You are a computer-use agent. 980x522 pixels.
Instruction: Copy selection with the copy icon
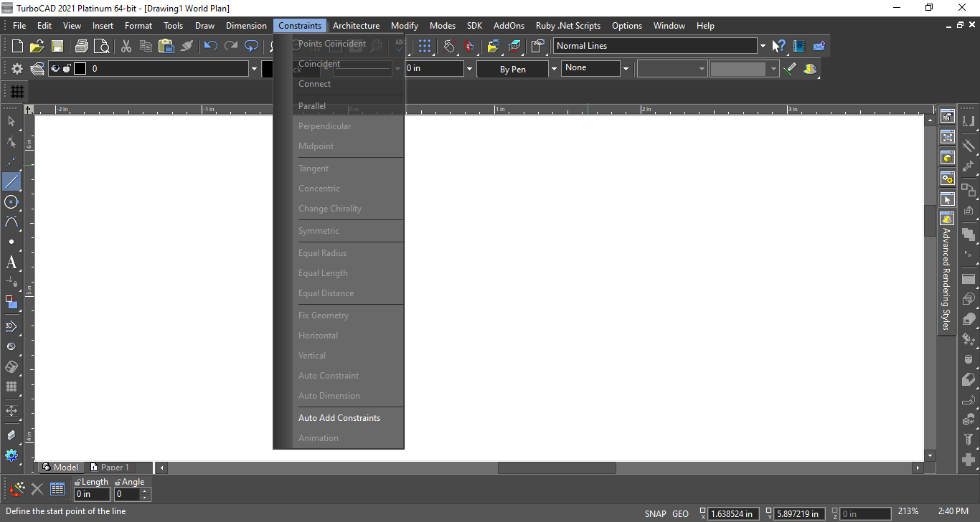[x=146, y=46]
